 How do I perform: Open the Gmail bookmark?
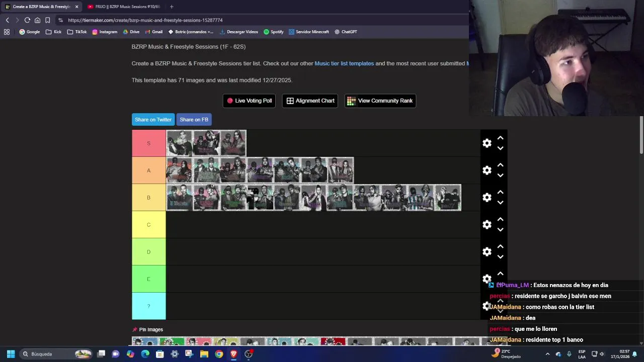point(154,32)
